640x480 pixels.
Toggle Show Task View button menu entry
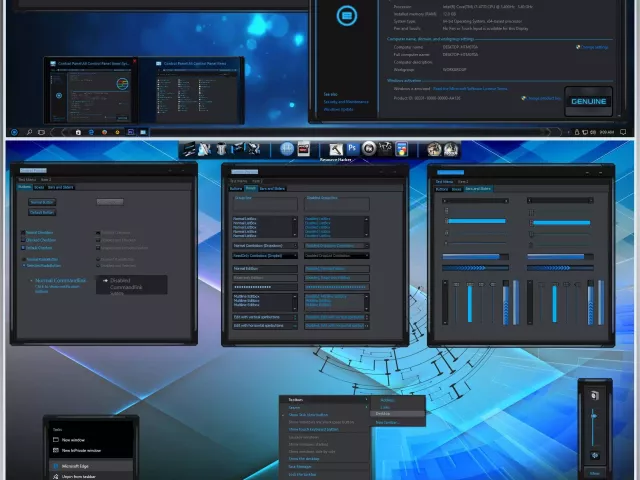(308, 415)
